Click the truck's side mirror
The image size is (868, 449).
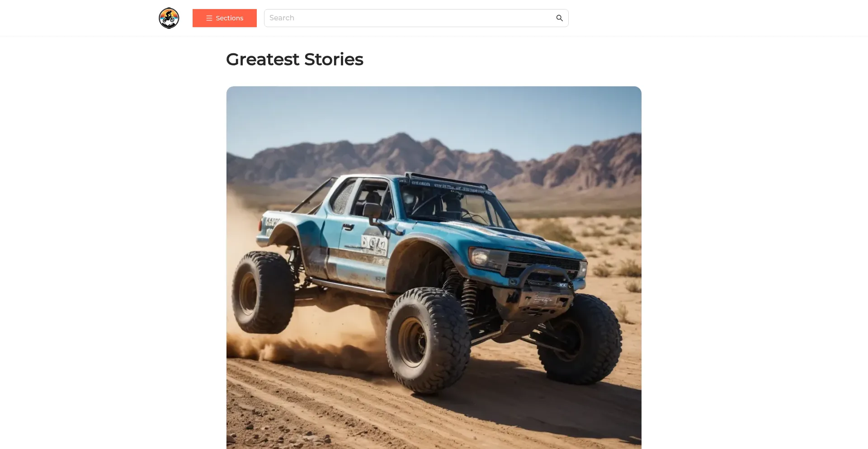(373, 211)
